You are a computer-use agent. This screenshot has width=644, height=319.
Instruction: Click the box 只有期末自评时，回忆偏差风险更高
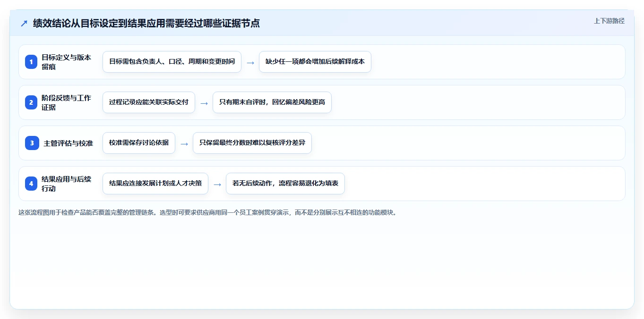click(272, 102)
